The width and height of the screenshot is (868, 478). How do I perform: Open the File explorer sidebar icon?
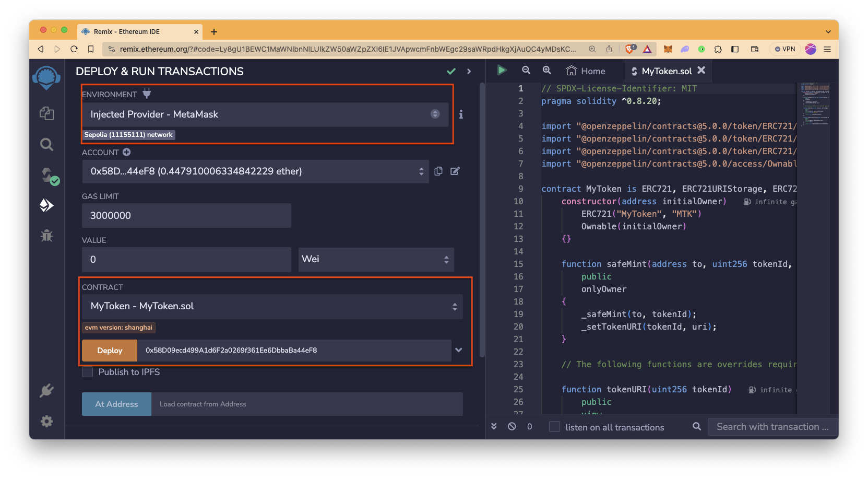(x=46, y=113)
